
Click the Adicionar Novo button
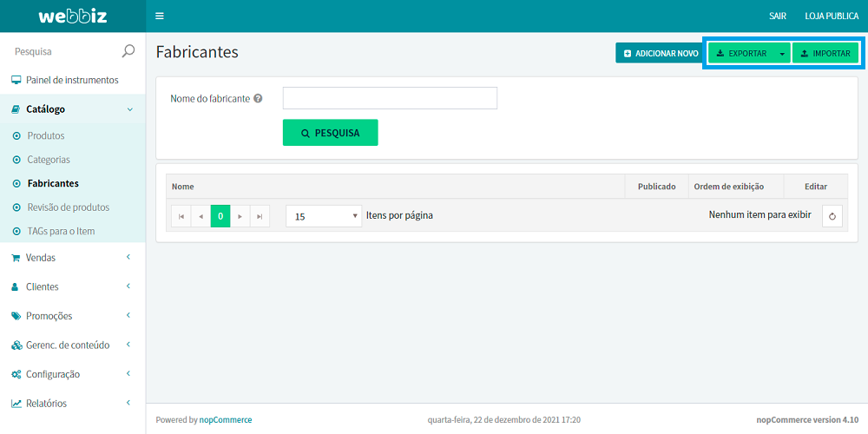coord(661,54)
